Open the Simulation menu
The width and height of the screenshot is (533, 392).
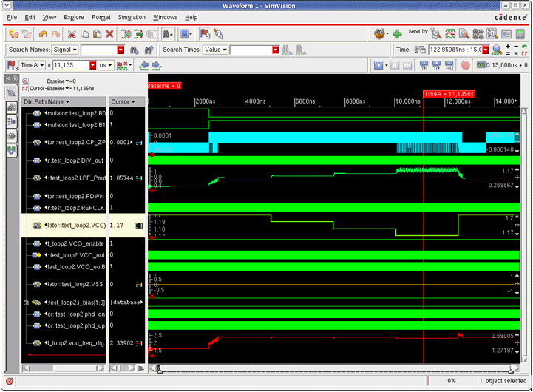point(131,16)
